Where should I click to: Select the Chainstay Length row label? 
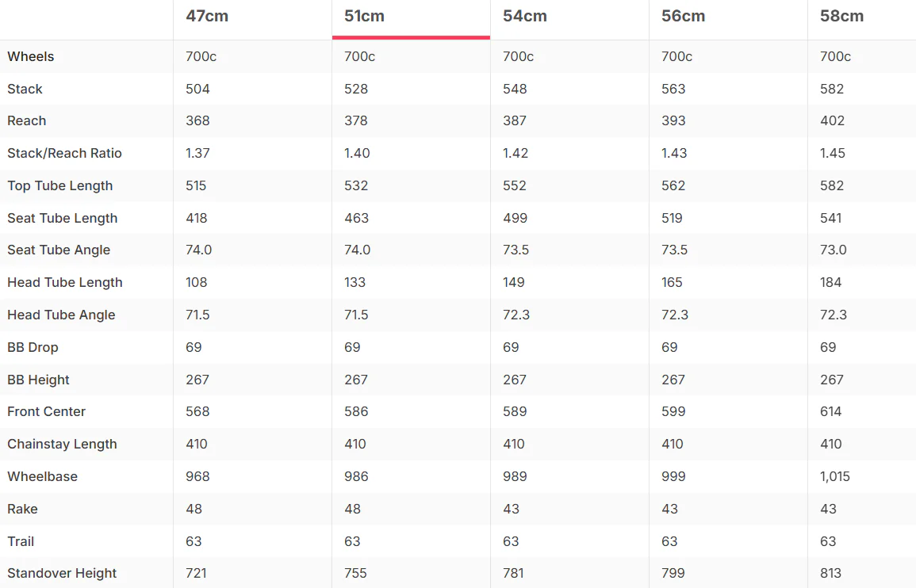pos(62,445)
